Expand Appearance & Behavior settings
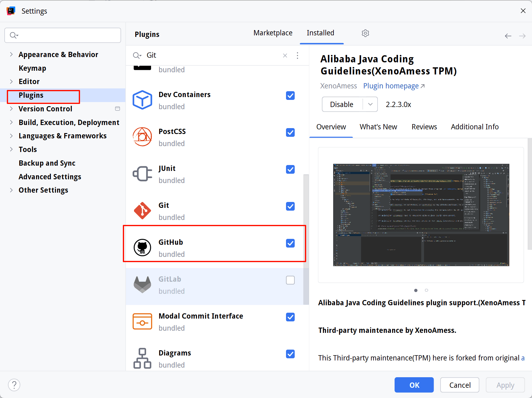532x398 pixels. (x=11, y=54)
